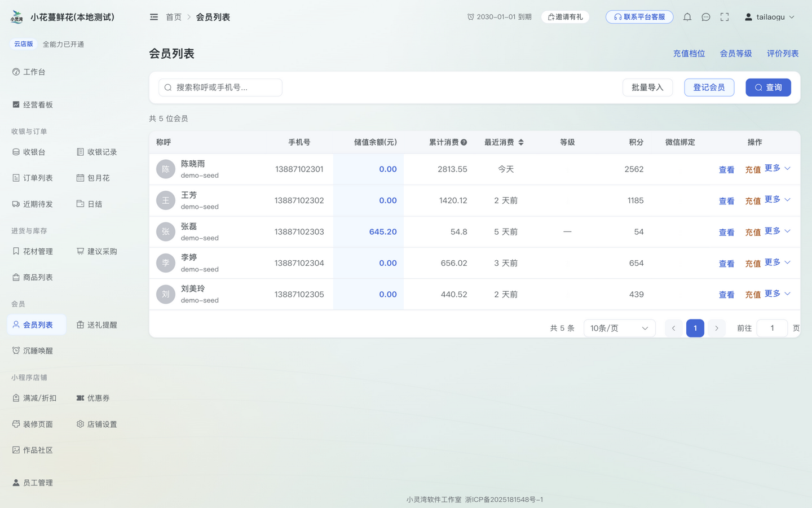
Task: Open 店铺设置 sidebar item
Action: pyautogui.click(x=97, y=424)
